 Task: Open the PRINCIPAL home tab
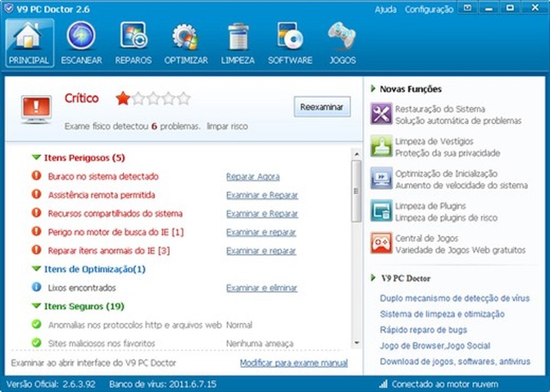click(30, 43)
